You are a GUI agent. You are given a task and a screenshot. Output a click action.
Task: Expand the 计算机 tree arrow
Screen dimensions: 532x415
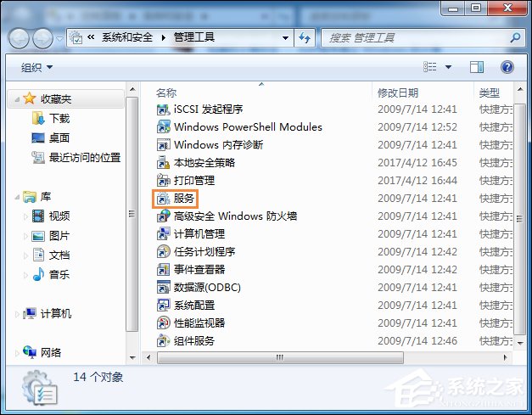(x=17, y=314)
